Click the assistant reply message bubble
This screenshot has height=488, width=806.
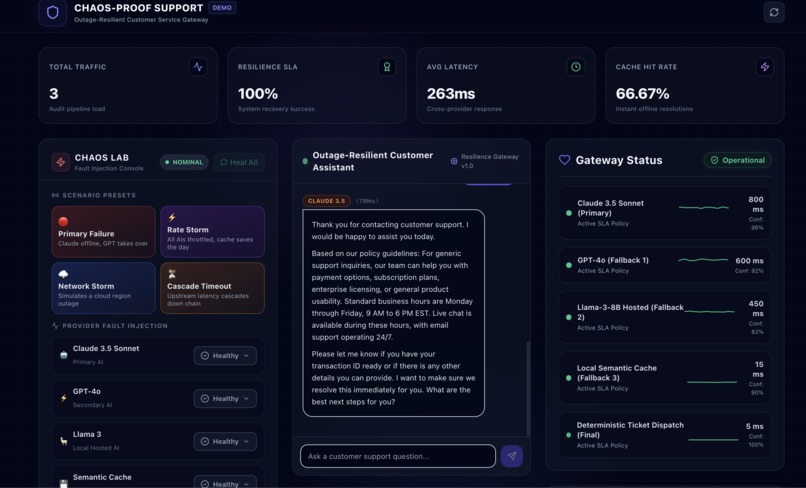tap(394, 313)
